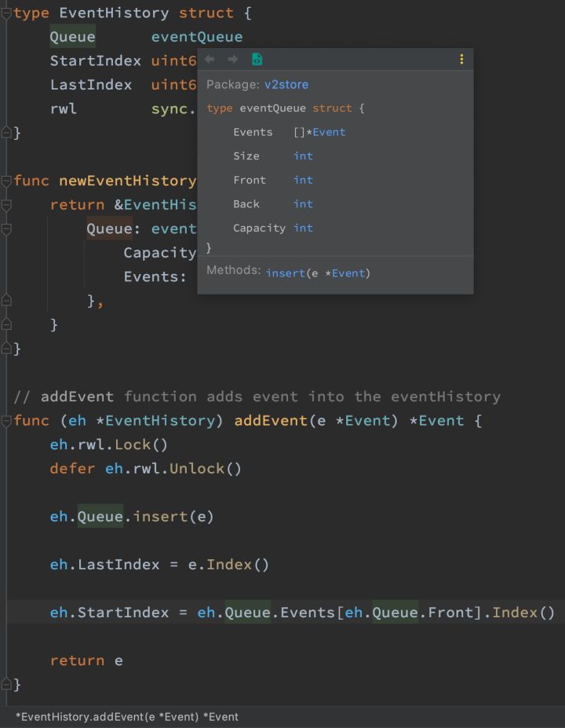Collapse the addEvent function fold marker
The height and width of the screenshot is (728, 565).
(6, 421)
